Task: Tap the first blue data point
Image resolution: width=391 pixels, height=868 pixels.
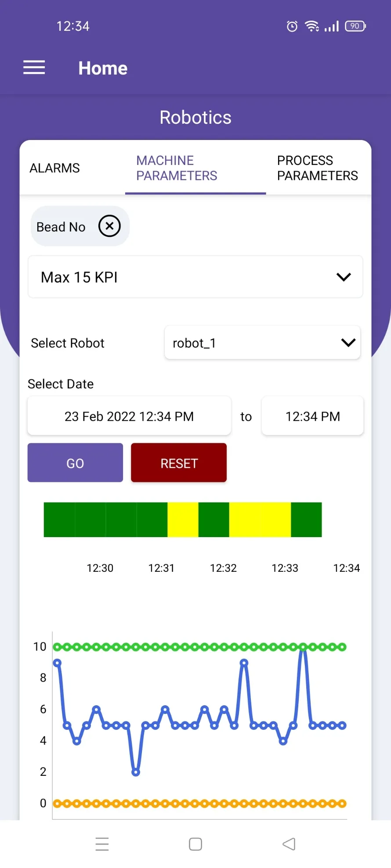Action: (57, 663)
